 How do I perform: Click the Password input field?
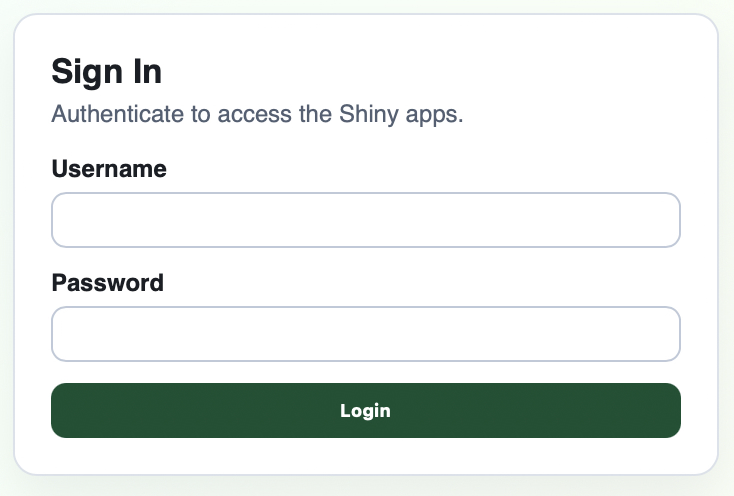(x=366, y=334)
